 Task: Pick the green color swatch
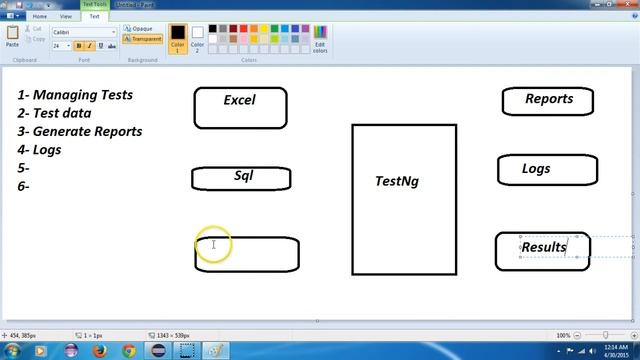[x=275, y=29]
